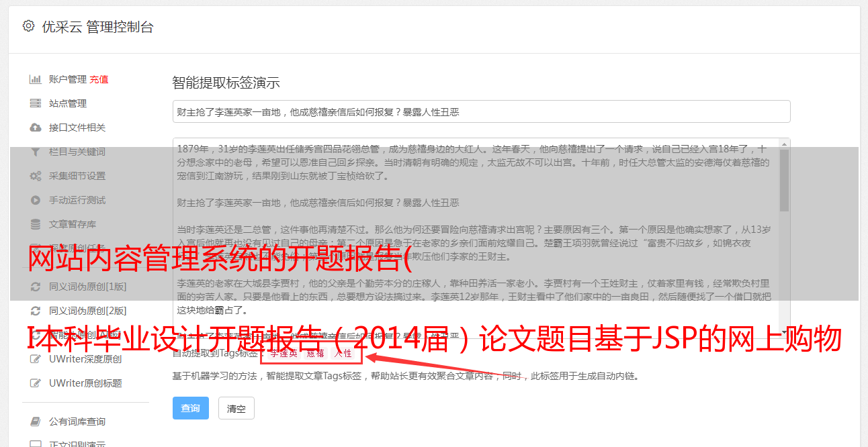
Task: Click the 清空 button
Action: pyautogui.click(x=236, y=408)
